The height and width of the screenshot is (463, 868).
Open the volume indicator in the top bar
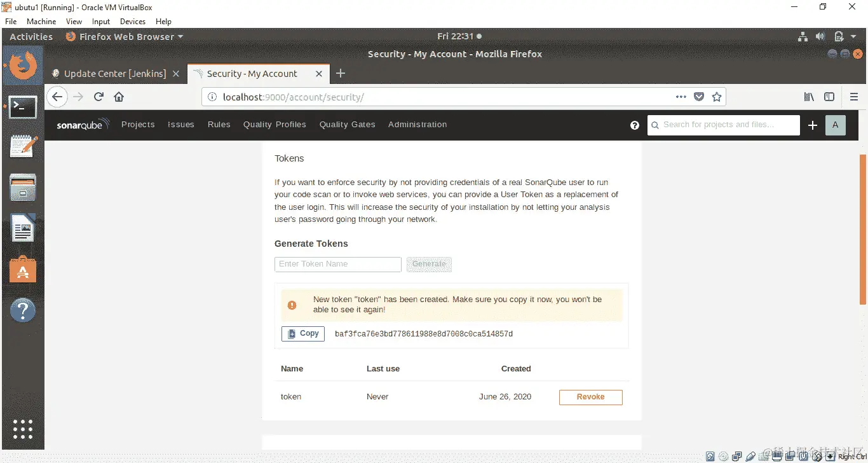(x=820, y=37)
